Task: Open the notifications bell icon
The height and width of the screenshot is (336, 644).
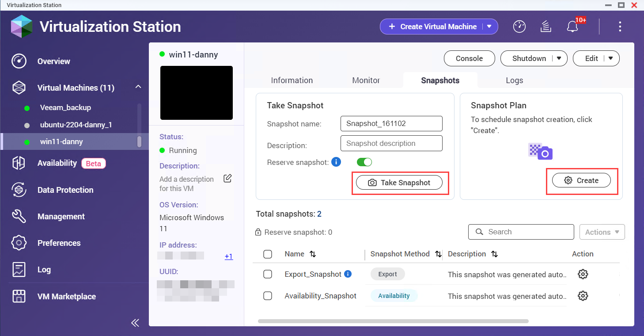Action: (572, 27)
